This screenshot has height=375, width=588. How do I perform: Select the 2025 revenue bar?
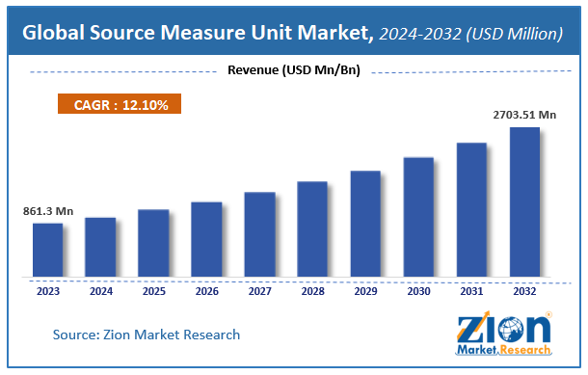point(153,243)
